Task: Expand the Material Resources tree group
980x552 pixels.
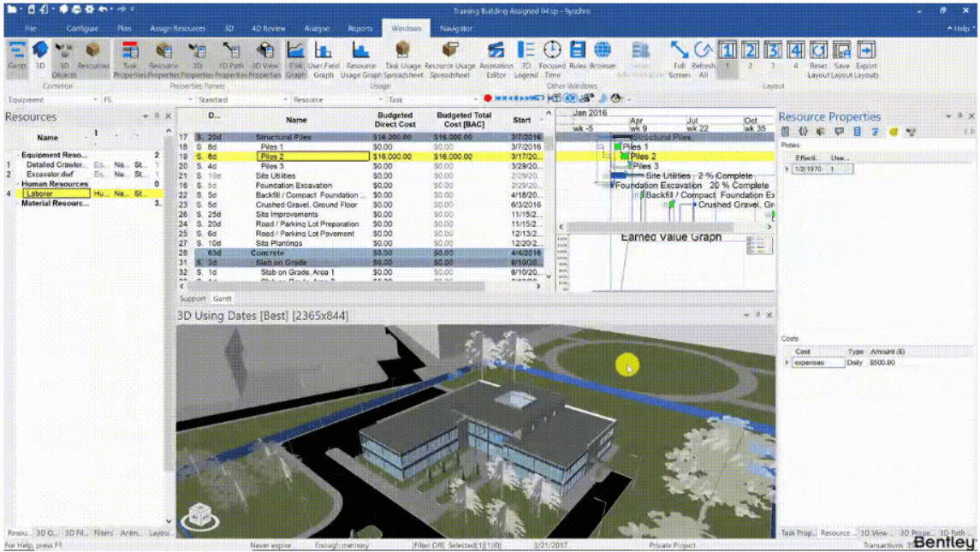Action: 17,204
